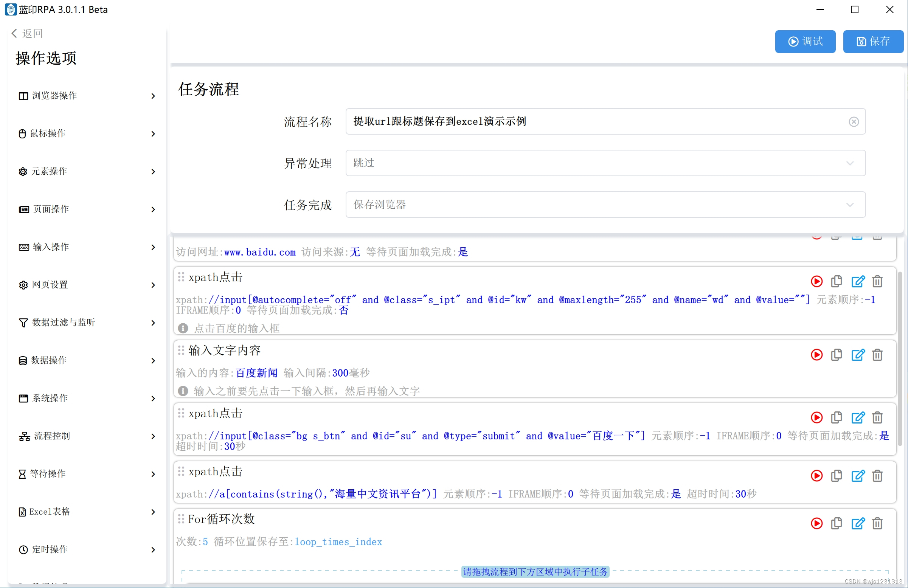Viewport: 908px width, 588px height.
Task: Expand the 元素操作 menu
Action: pyautogui.click(x=87, y=171)
